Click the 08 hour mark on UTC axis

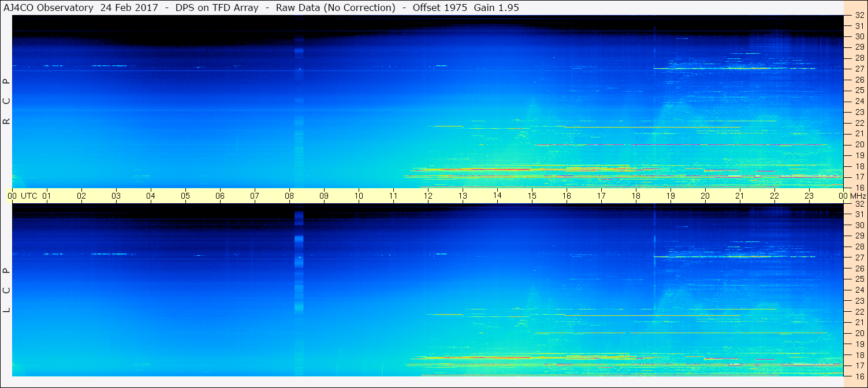(289, 196)
